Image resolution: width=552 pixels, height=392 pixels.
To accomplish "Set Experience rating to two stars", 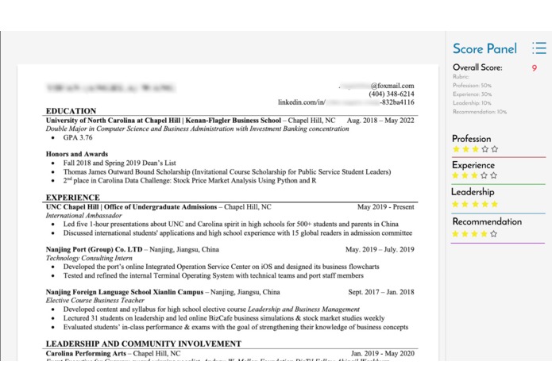I will coord(465,175).
